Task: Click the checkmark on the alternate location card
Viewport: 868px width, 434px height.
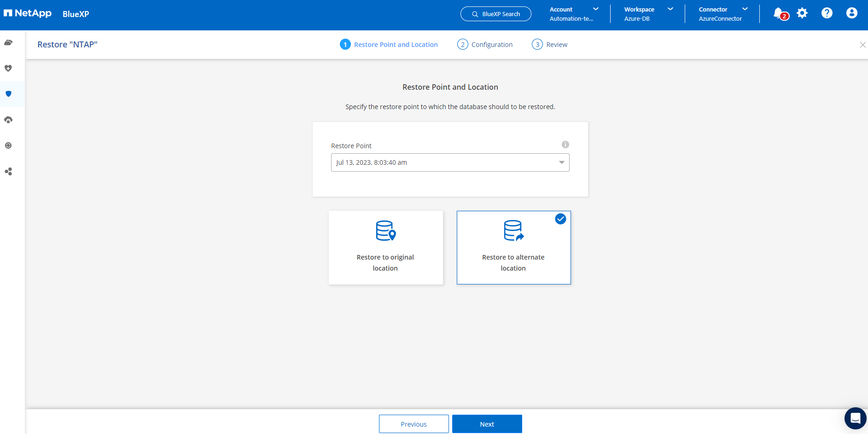Action: pos(560,219)
